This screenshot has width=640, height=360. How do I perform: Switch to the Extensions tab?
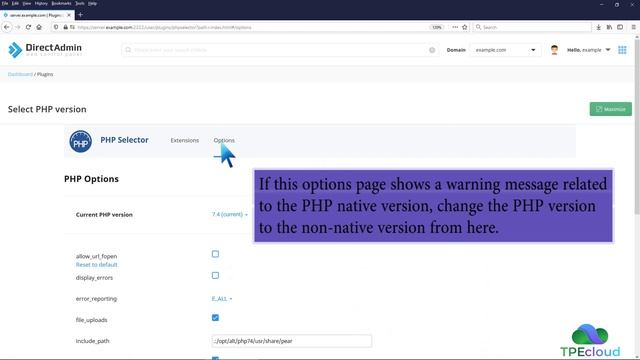click(184, 140)
